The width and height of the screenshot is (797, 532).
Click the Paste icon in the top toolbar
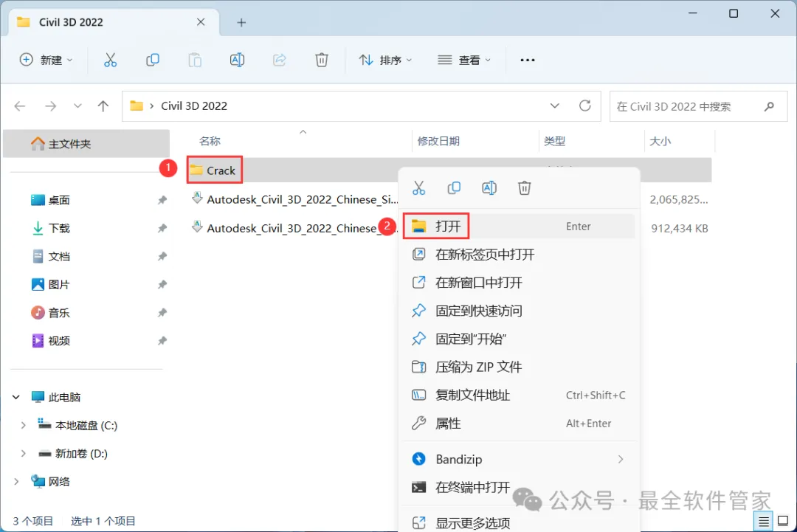coord(195,60)
